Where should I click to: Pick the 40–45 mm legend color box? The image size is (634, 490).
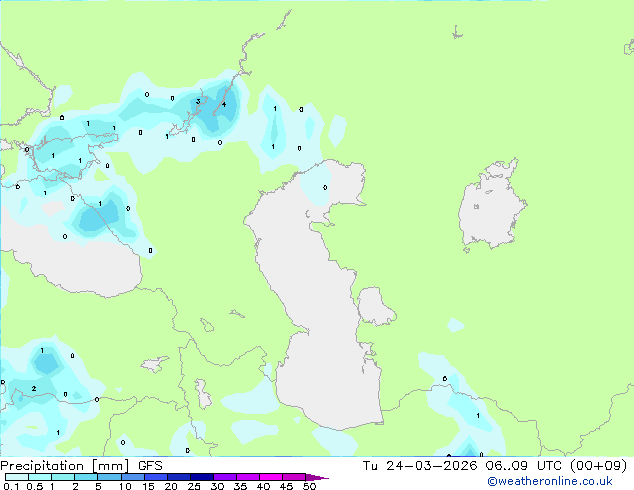tap(271, 477)
